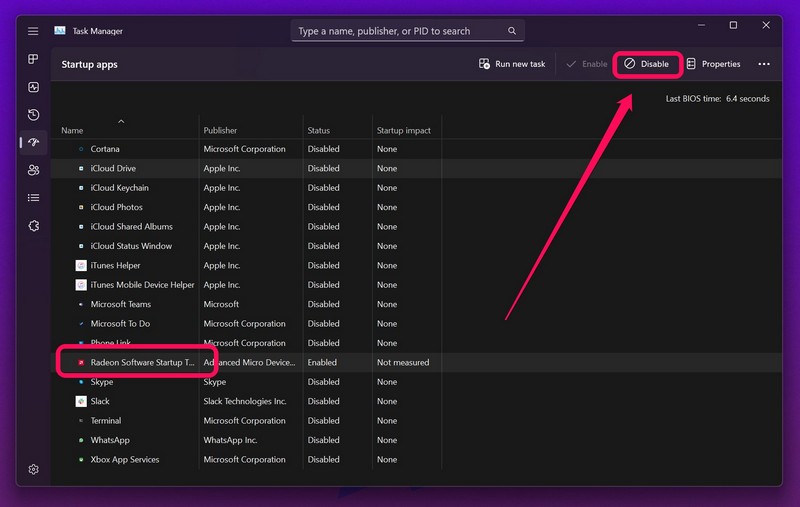800x507 pixels.
Task: Sort list by Name column header
Action: 72,131
